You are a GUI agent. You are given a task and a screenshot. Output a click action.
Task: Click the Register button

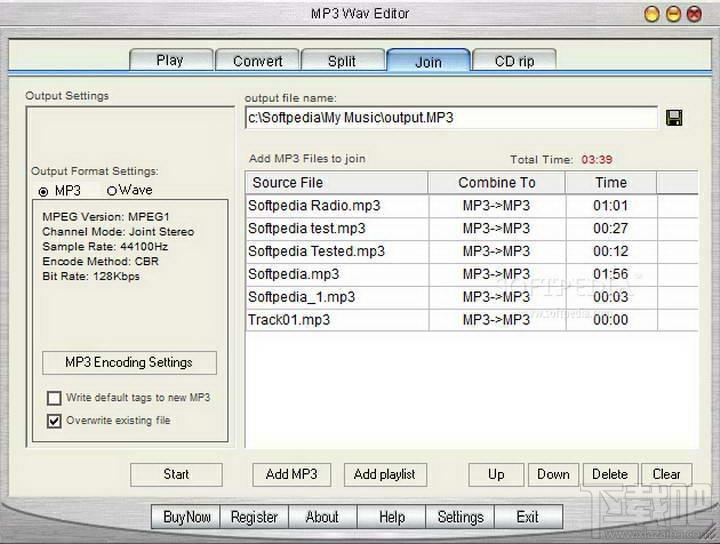(254, 517)
